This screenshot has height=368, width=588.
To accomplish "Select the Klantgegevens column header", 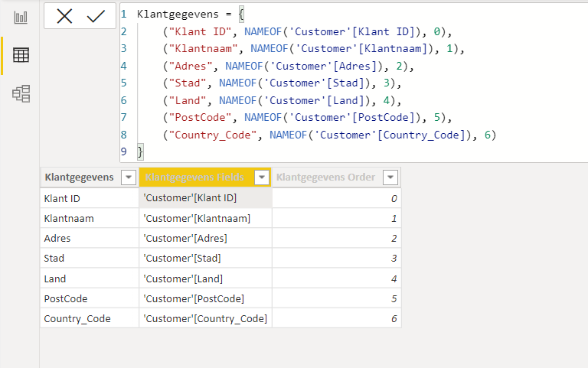I will tap(80, 177).
